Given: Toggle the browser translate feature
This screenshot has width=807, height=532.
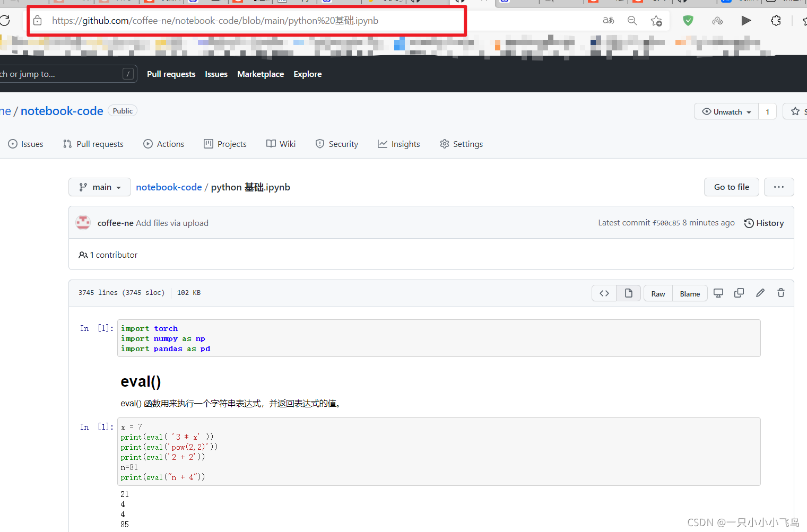Looking at the screenshot, I should pyautogui.click(x=608, y=20).
